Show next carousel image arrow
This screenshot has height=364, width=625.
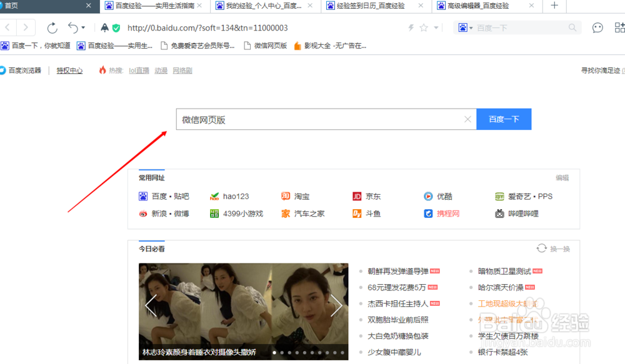click(336, 306)
